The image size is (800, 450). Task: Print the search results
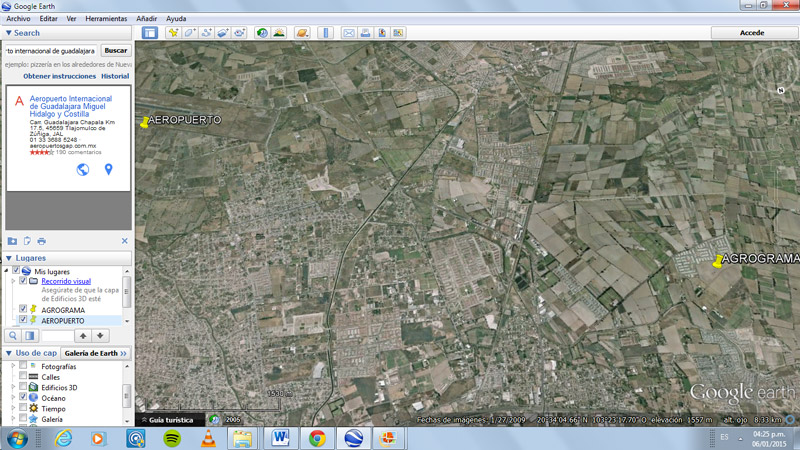pos(42,241)
